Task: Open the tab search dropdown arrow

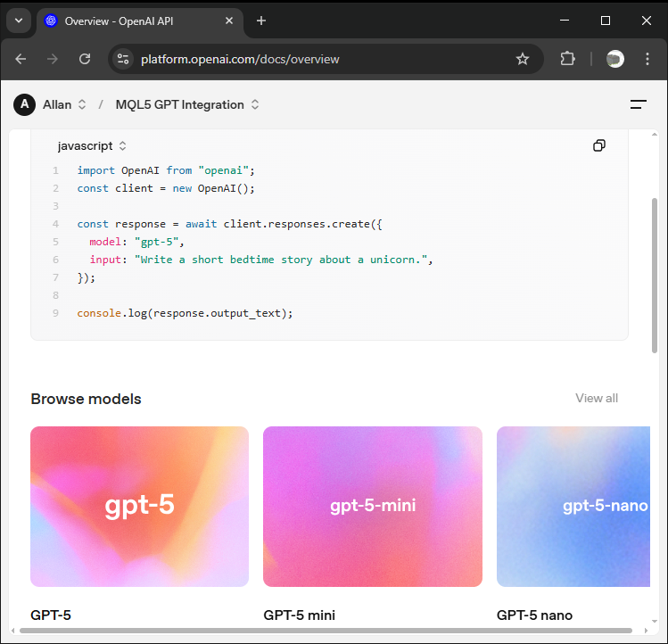Action: [x=19, y=21]
